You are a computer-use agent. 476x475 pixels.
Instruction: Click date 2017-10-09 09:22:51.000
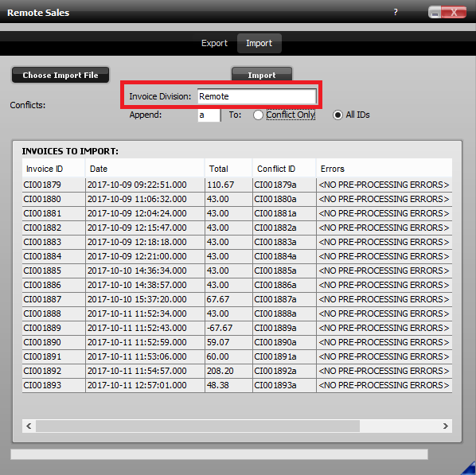[137, 185]
